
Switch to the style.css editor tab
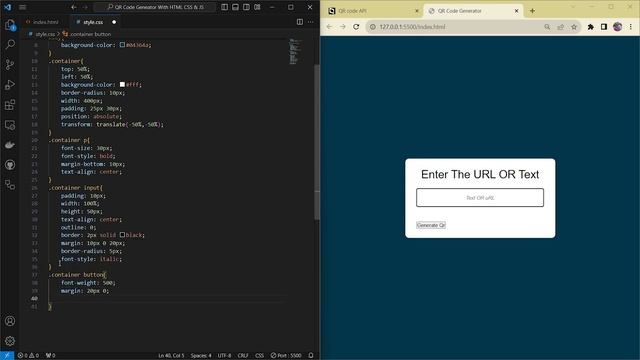[93, 22]
